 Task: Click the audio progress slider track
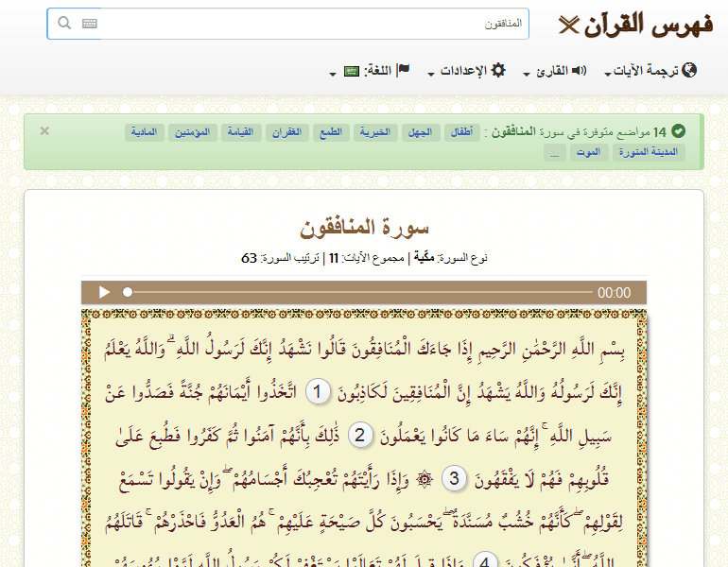coord(359,293)
